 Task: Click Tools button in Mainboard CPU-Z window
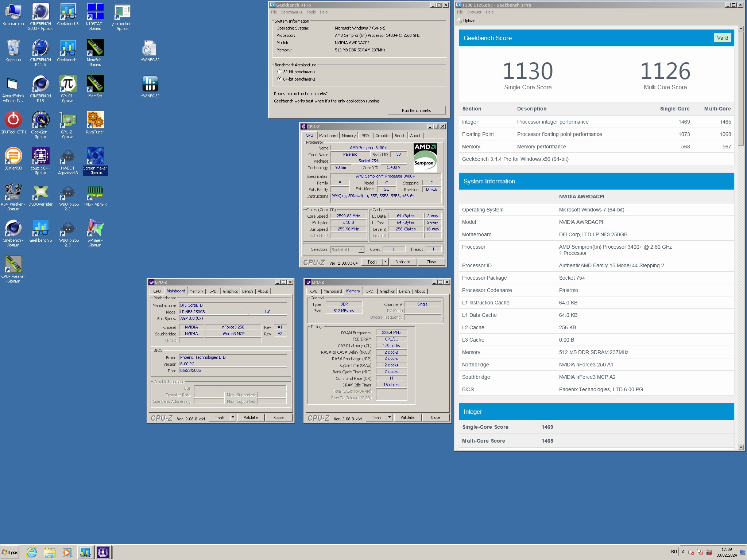click(220, 417)
